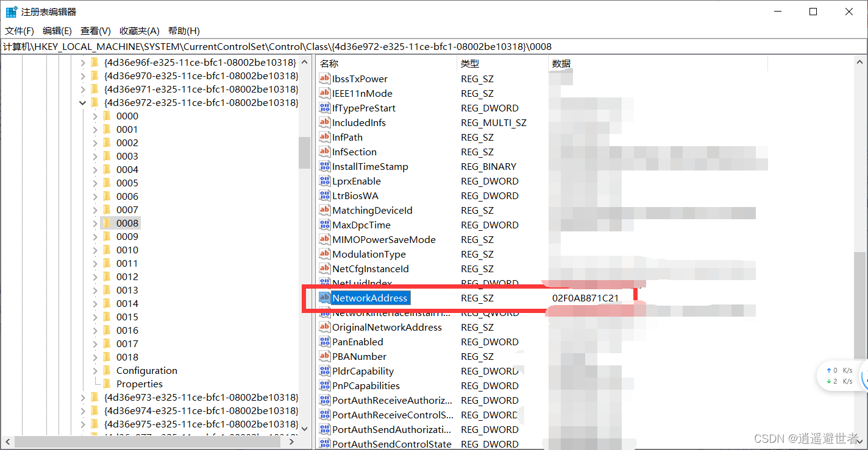Click the binary icon beside InstallTimeStamp
The image size is (868, 450).
click(x=325, y=166)
